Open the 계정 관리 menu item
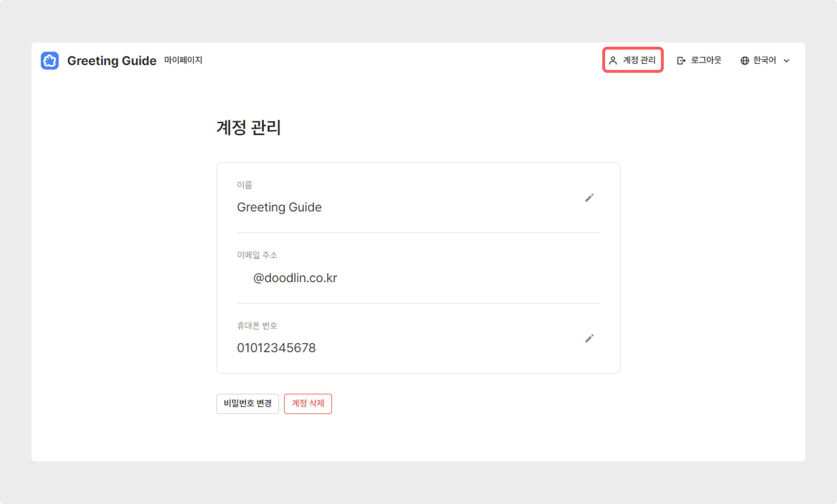Image resolution: width=837 pixels, height=504 pixels. [639, 60]
